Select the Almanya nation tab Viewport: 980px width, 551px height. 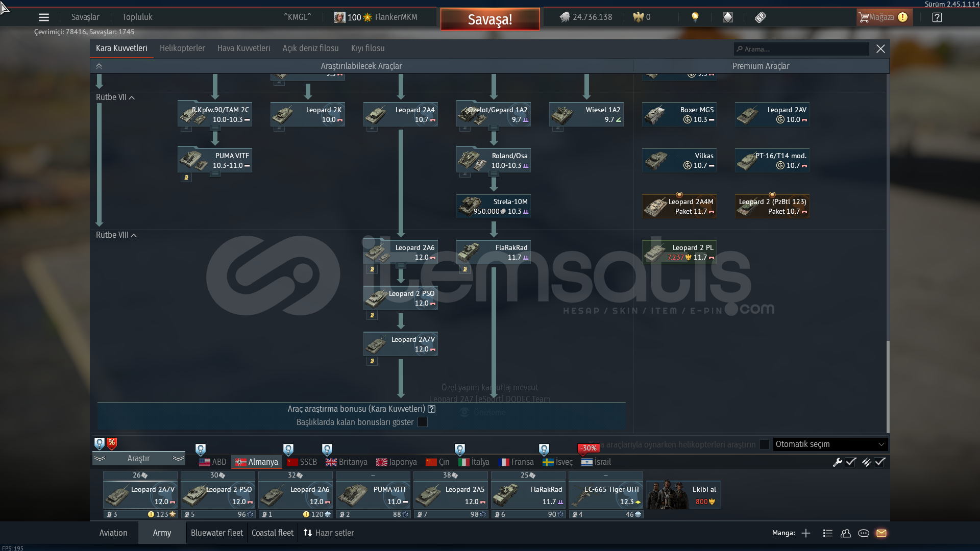pos(257,462)
